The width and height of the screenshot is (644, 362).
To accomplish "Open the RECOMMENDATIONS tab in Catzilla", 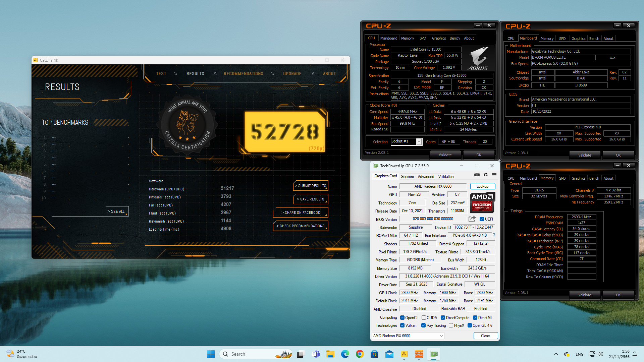I will point(244,74).
